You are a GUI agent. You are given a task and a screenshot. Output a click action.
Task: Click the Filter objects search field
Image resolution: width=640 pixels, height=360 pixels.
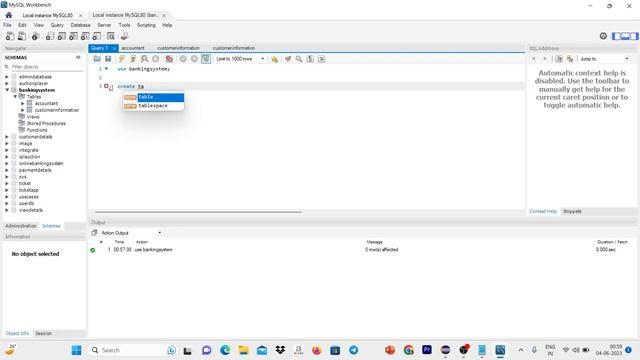46,67
